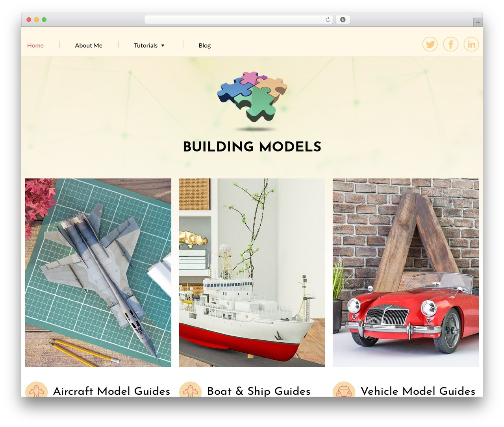Viewport: 504px width, 427px height.
Task: Maximize the browser window with the green button
Action: tap(44, 20)
